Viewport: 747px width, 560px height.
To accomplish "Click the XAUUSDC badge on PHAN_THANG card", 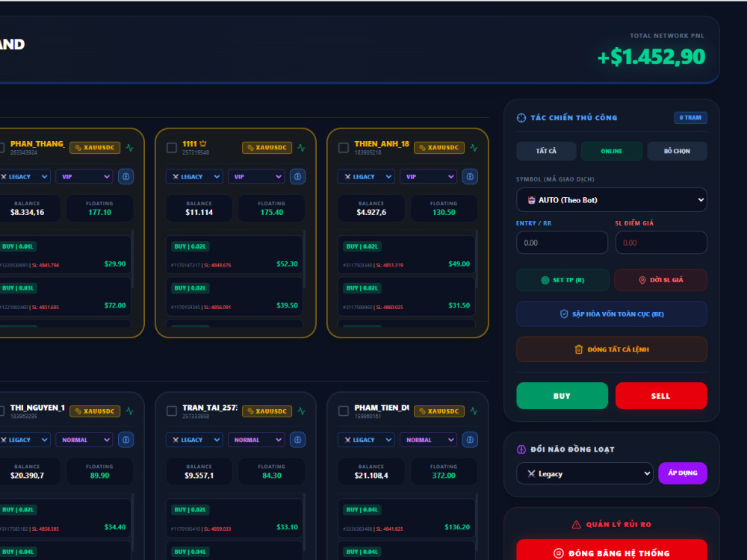I will point(95,148).
